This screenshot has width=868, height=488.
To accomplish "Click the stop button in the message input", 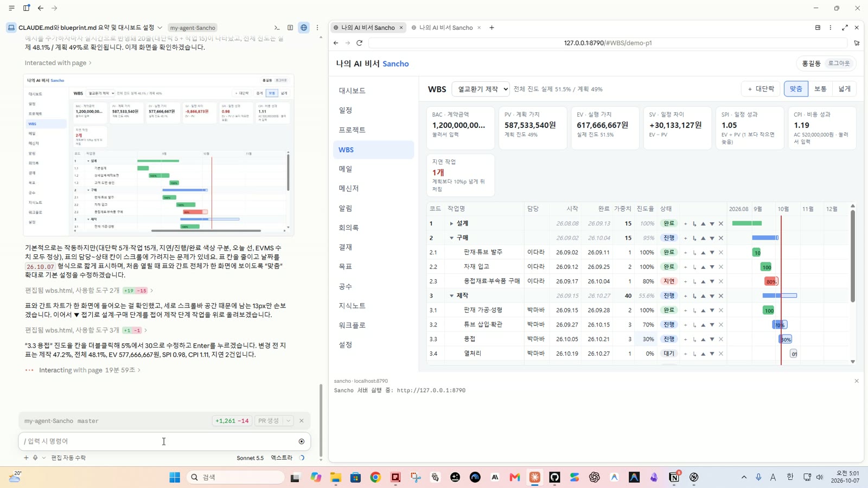I will pyautogui.click(x=302, y=441).
